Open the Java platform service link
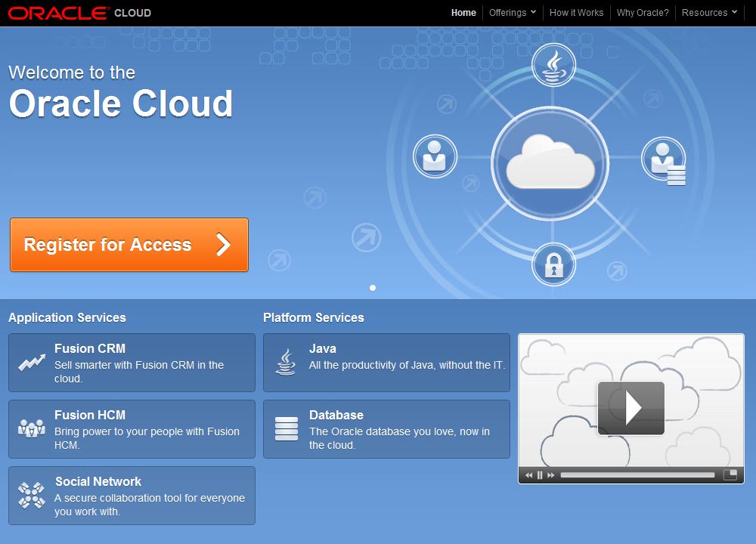Image resolution: width=756 pixels, height=544 pixels. pos(323,348)
